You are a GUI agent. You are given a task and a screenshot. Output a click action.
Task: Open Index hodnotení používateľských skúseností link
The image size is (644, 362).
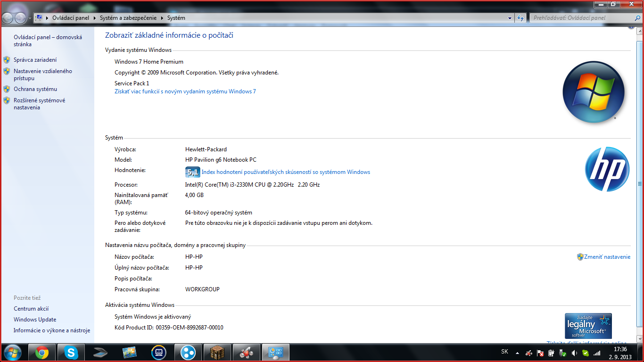pos(286,172)
